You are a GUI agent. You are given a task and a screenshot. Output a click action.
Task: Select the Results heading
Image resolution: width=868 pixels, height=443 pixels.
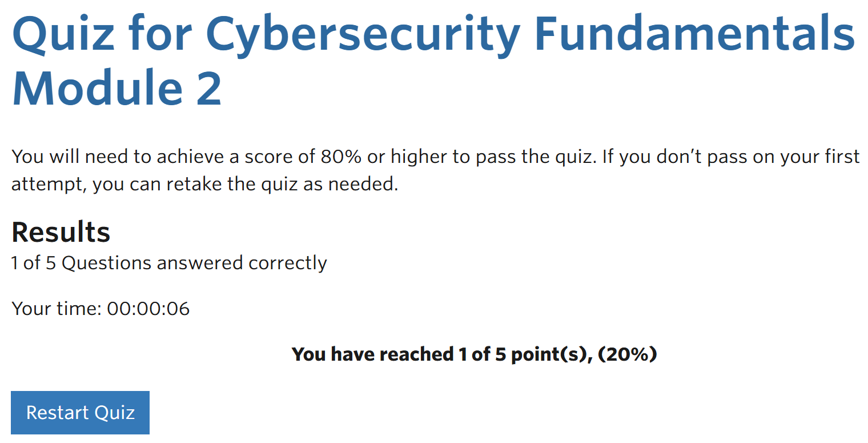(61, 232)
